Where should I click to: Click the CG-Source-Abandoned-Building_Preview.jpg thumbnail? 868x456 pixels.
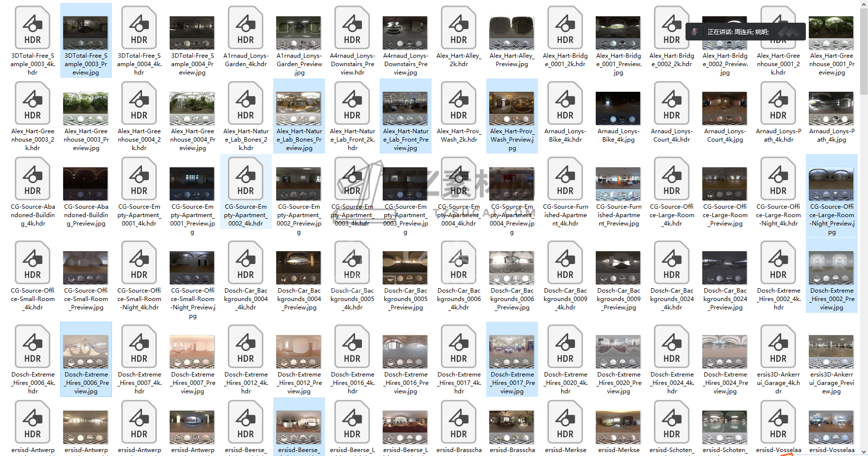click(86, 184)
